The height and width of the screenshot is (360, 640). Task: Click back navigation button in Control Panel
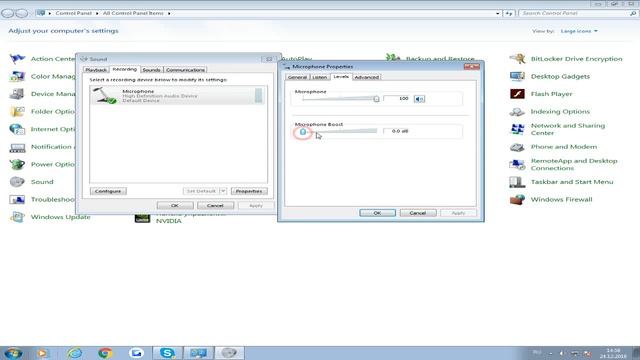(7, 13)
